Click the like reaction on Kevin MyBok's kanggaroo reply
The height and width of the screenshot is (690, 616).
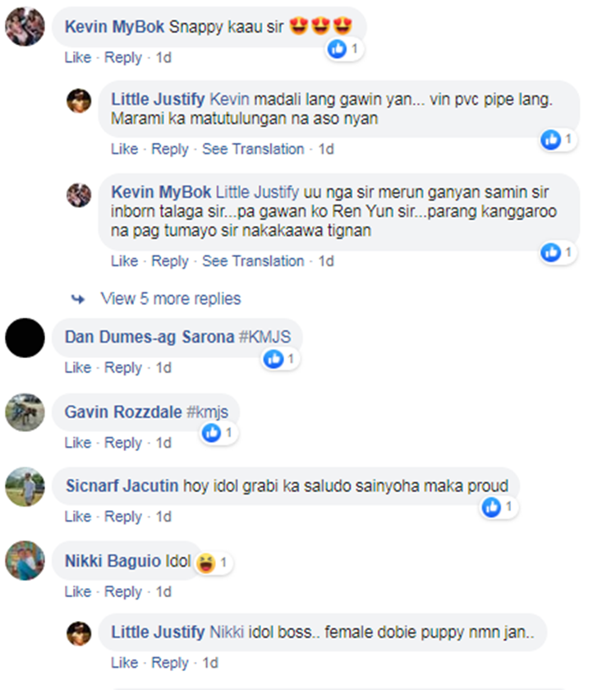point(551,253)
